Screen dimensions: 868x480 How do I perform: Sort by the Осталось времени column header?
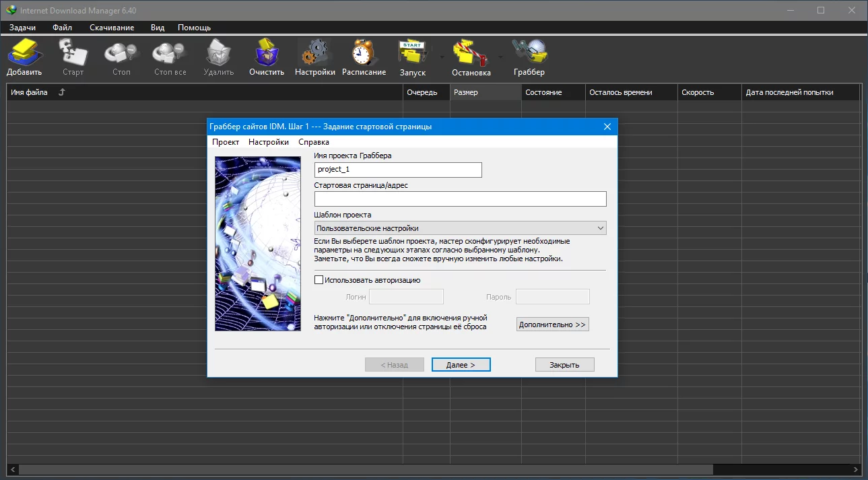[631, 92]
